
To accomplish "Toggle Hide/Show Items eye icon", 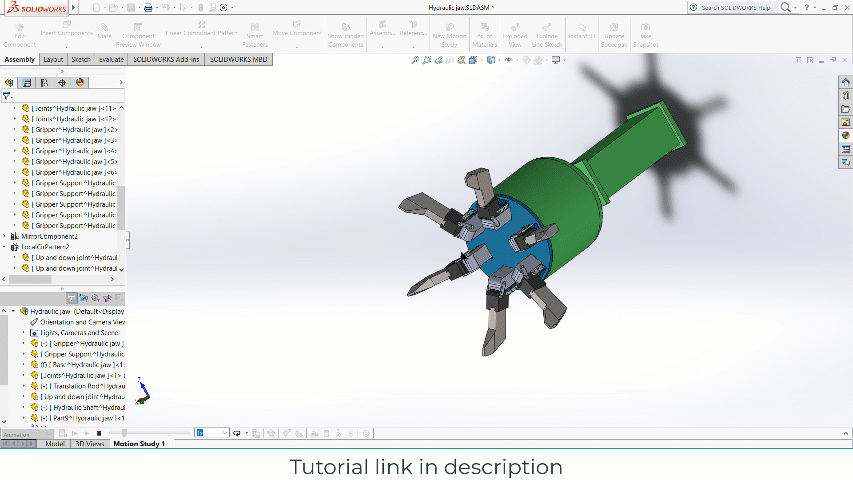I will (509, 60).
